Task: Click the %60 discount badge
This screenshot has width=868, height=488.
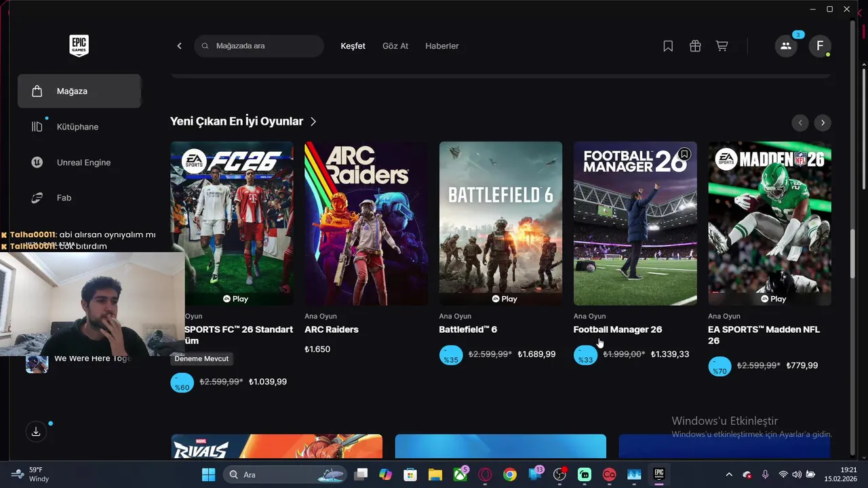Action: pyautogui.click(x=182, y=384)
